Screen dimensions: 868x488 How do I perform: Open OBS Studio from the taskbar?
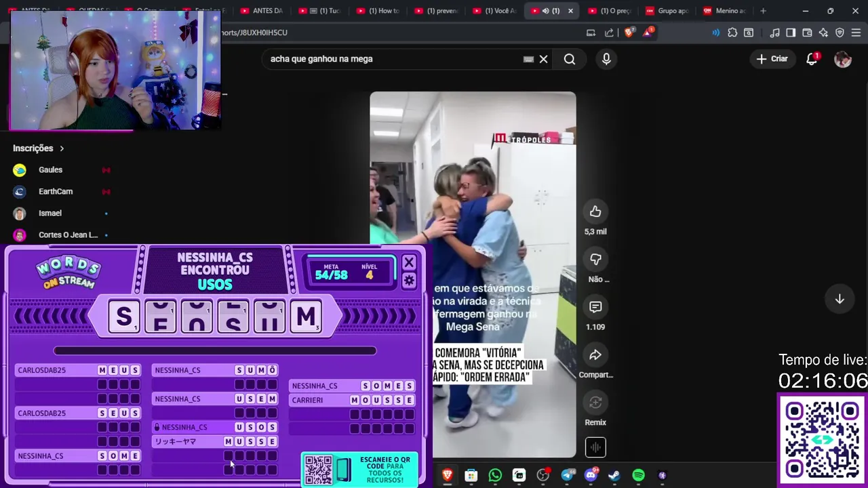click(x=542, y=476)
